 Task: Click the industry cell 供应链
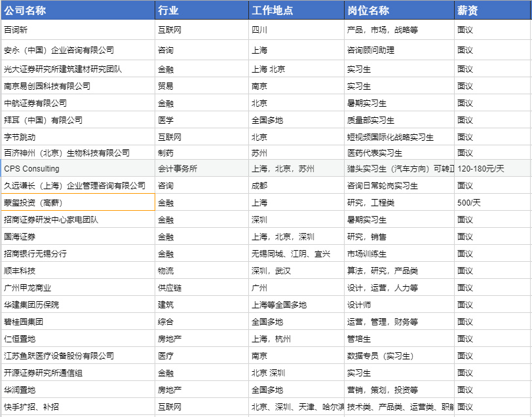pos(202,287)
